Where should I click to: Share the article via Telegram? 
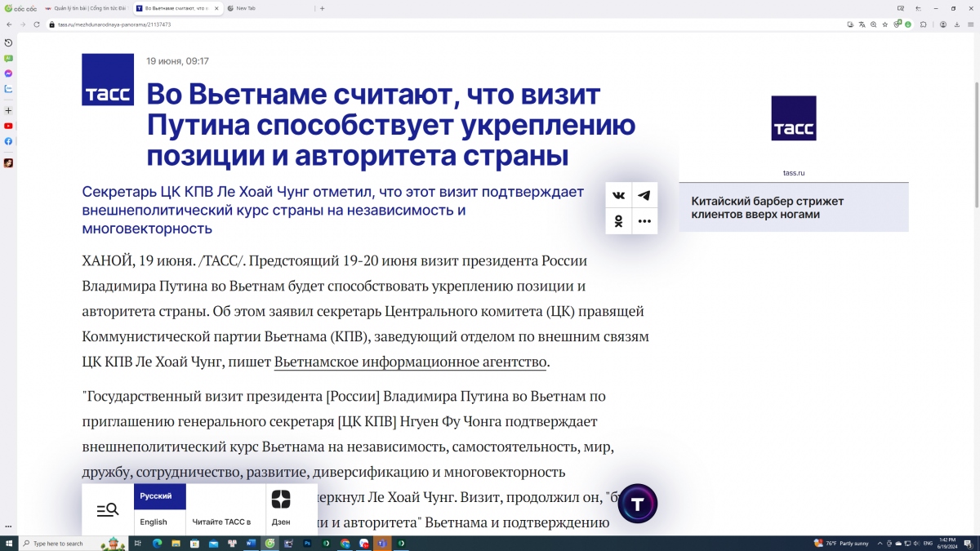[x=644, y=195]
